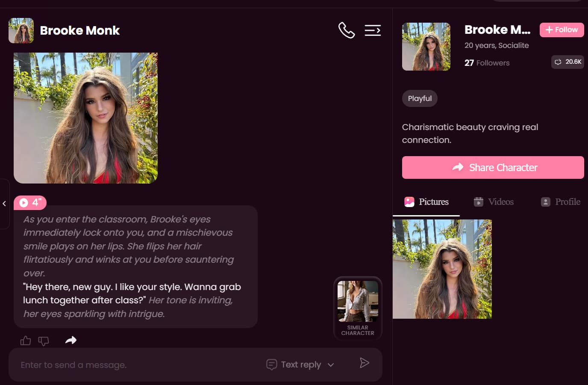Open the Text reply type dropdown
Viewport: 588px width, 385px height.
pyautogui.click(x=300, y=364)
